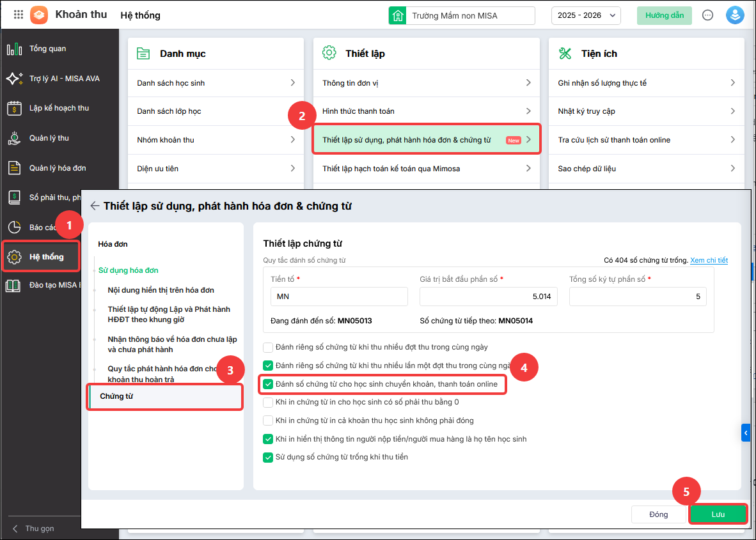
Task: Click the Đào tạo MISA book icon
Action: (x=13, y=286)
